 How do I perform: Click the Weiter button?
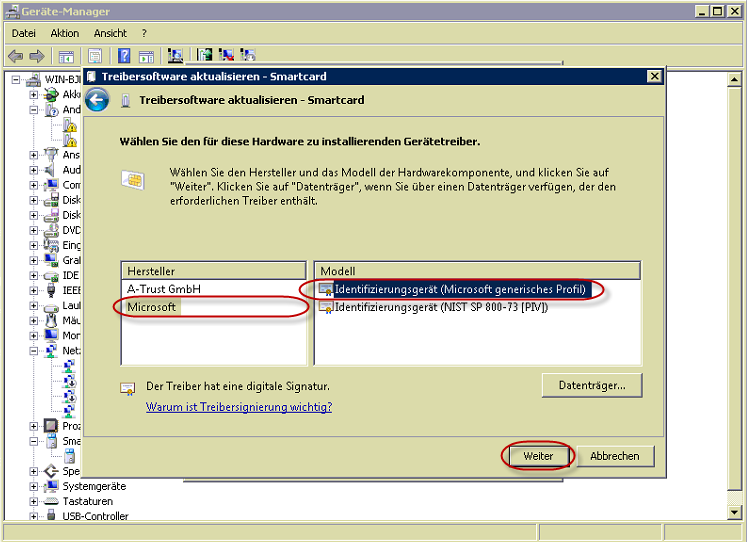pos(538,456)
